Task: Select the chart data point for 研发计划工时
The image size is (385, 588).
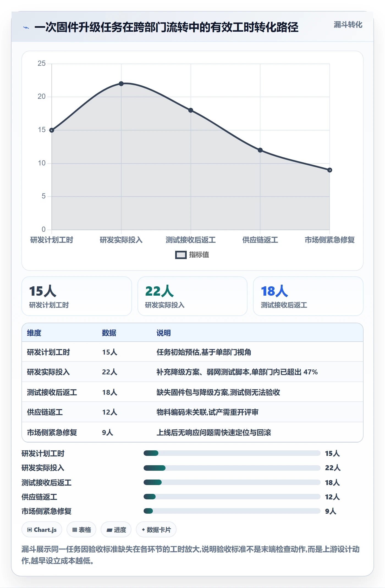Action: click(52, 130)
